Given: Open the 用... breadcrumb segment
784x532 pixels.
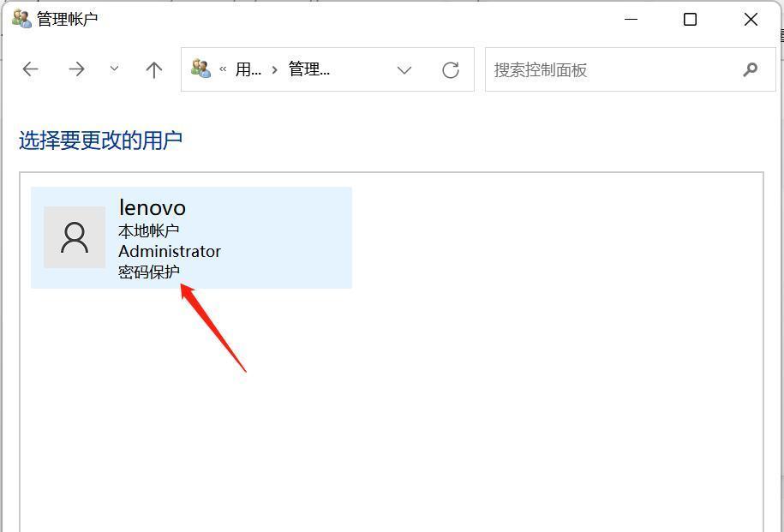Looking at the screenshot, I should point(248,69).
